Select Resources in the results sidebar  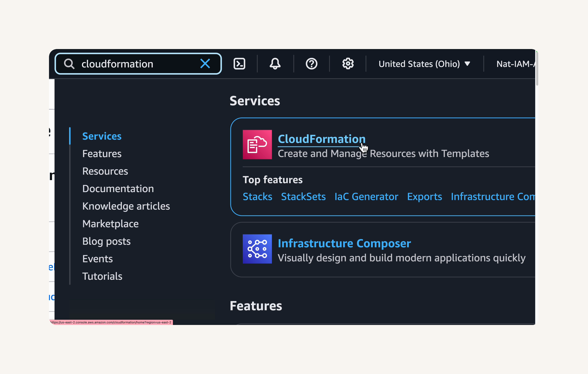coord(105,171)
